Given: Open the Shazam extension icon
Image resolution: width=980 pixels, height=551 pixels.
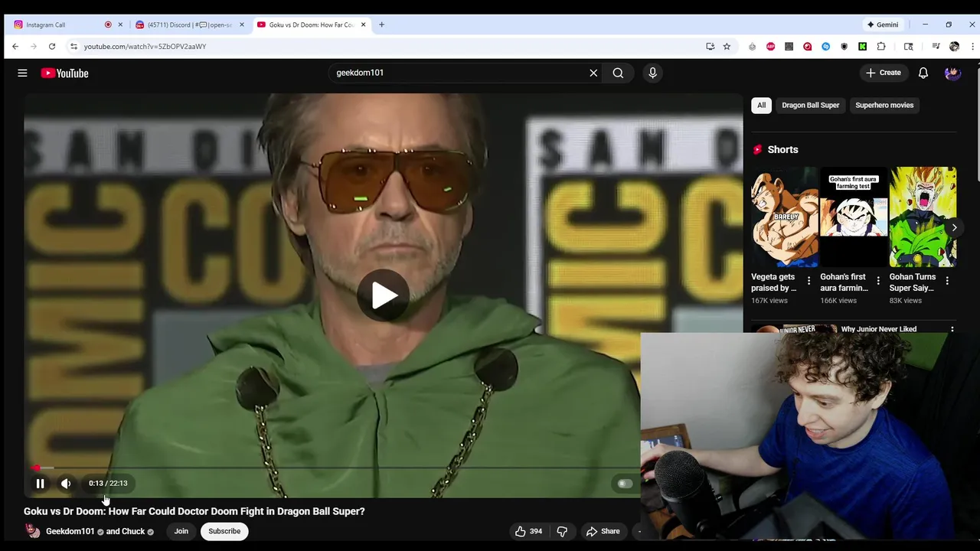Looking at the screenshot, I should [x=825, y=47].
